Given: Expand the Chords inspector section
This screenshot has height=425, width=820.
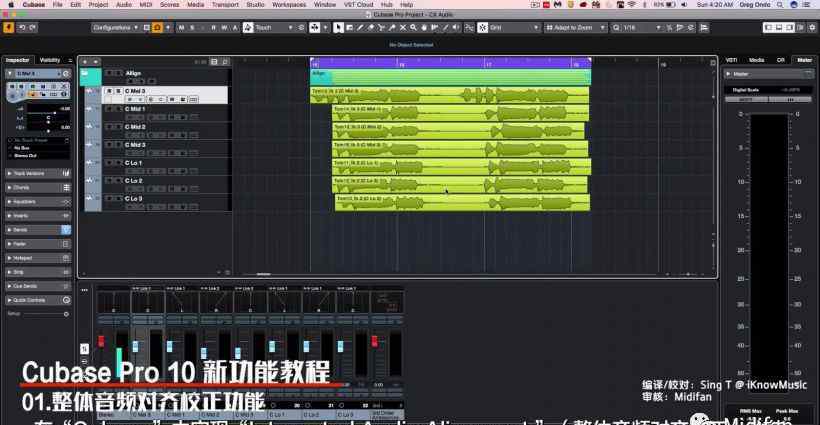Looking at the screenshot, I should click(x=9, y=188).
